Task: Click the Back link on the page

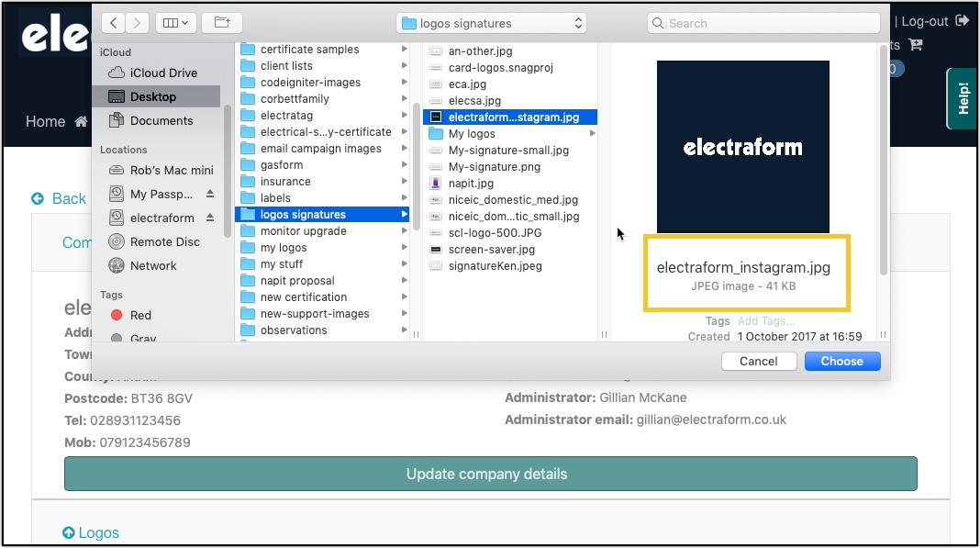Action: click(59, 198)
